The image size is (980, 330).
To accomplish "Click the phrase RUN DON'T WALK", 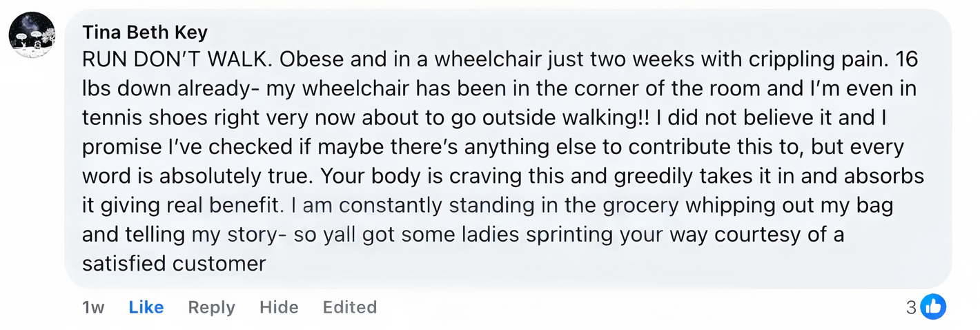I will pyautogui.click(x=178, y=59).
